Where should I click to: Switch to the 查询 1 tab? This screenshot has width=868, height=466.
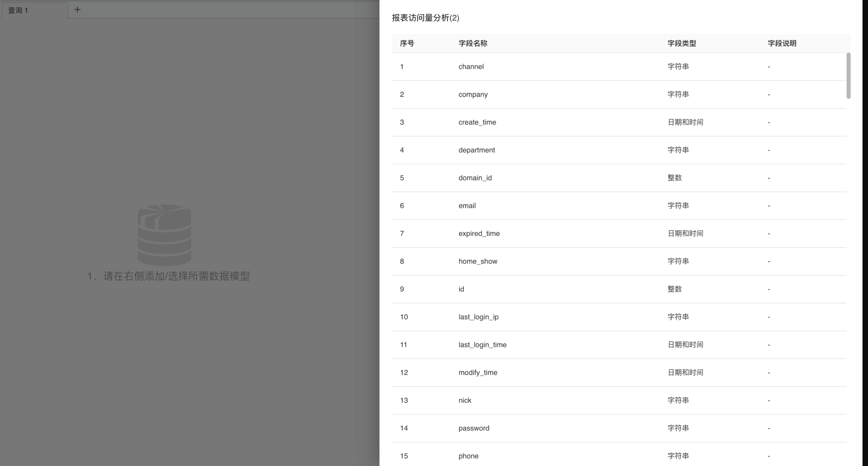click(18, 10)
